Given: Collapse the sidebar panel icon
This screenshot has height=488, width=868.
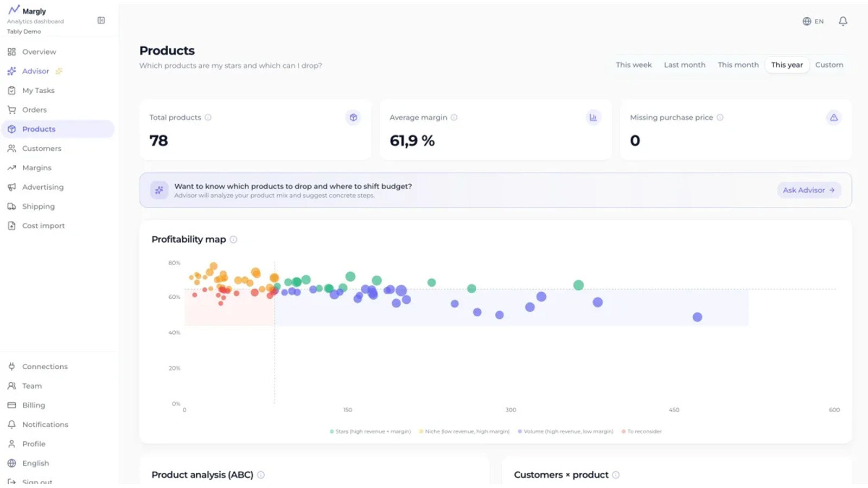Looking at the screenshot, I should point(101,20).
